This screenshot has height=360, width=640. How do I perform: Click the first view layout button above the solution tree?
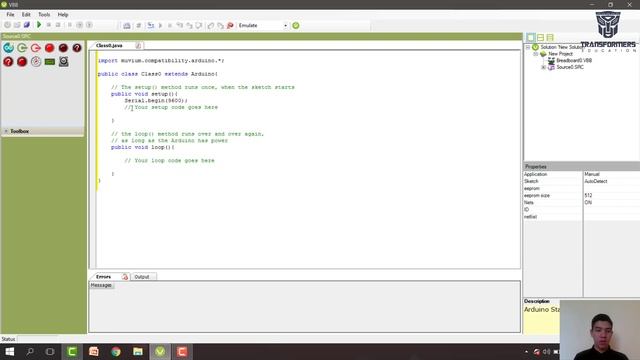531,38
